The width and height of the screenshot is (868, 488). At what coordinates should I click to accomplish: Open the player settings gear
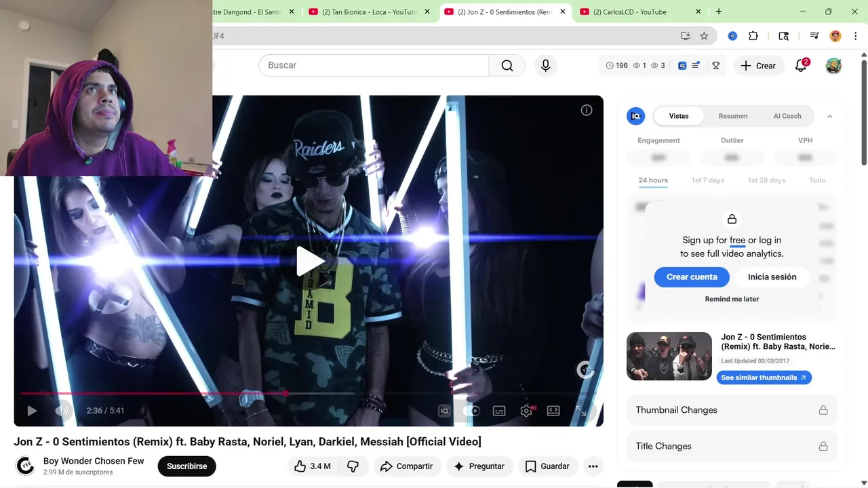(527, 411)
